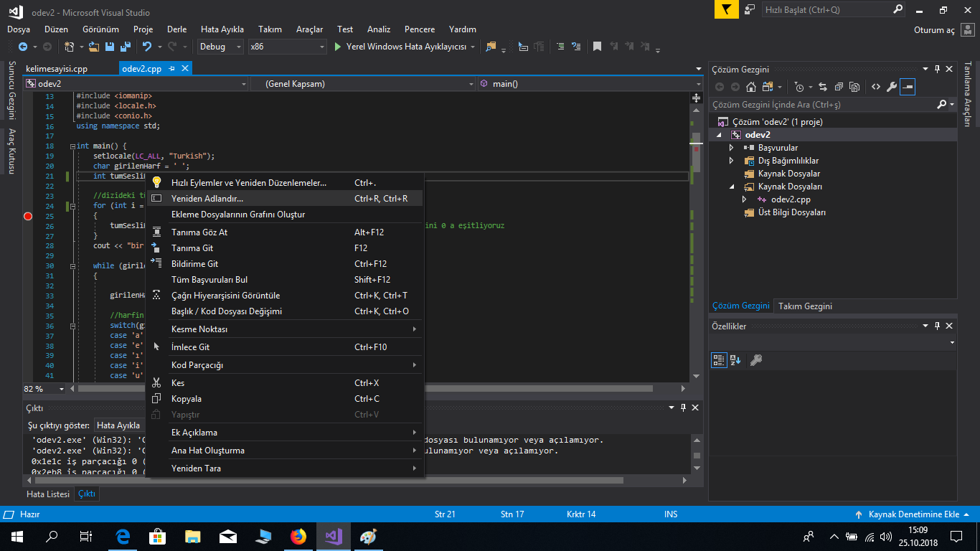Click sync with active document arrows icon
Screen dimensions: 980x551
[x=822, y=87]
